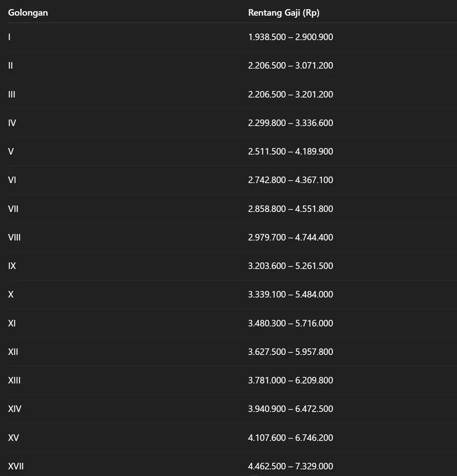Select the Golongan V row label

point(11,151)
